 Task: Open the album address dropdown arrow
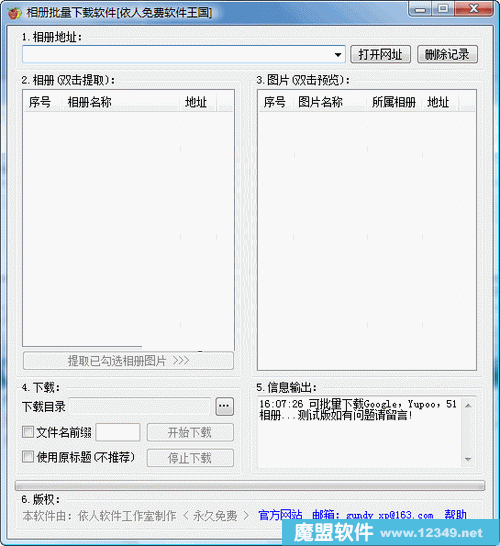[x=337, y=55]
